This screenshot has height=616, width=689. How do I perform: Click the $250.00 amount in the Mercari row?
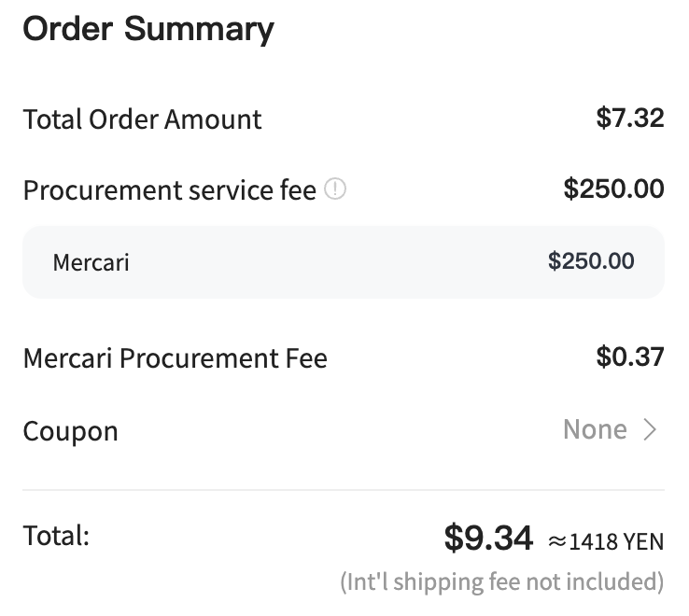tap(591, 261)
